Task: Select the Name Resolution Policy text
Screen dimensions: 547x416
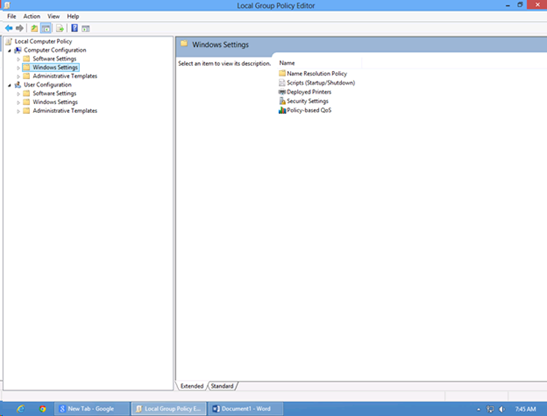Action: pos(317,74)
